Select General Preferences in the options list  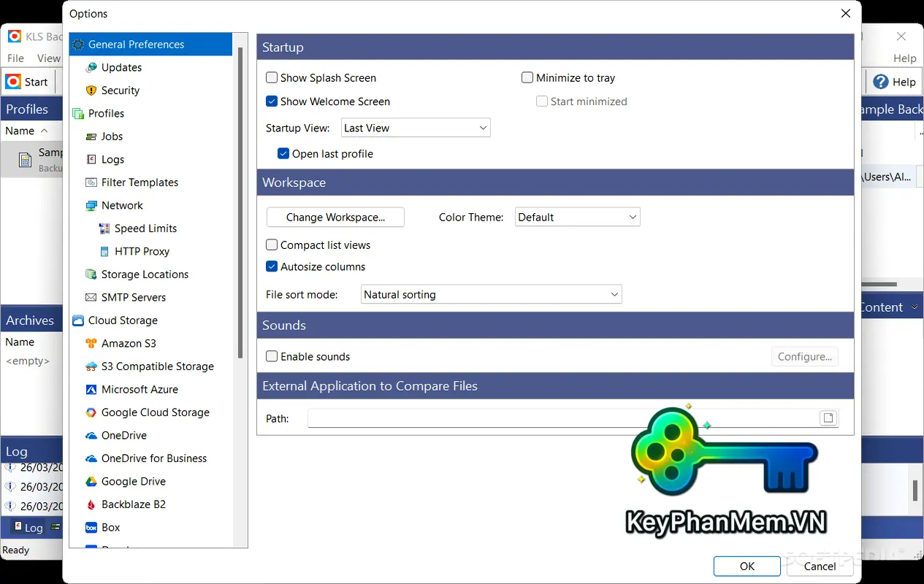tap(136, 44)
